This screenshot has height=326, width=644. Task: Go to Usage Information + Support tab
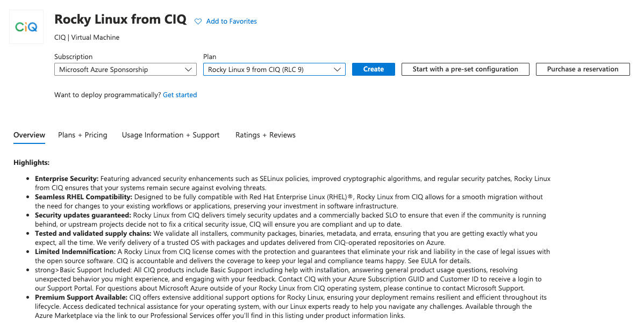coord(170,135)
